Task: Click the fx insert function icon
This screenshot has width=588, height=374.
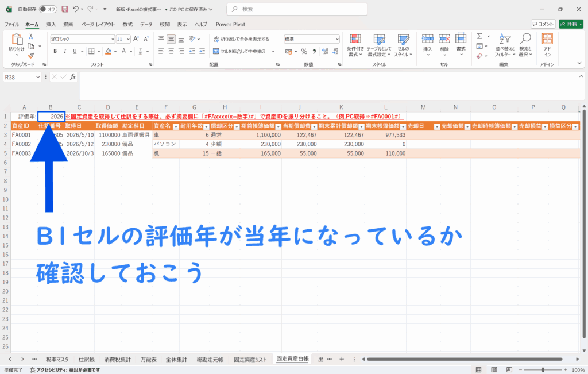Action: point(73,76)
